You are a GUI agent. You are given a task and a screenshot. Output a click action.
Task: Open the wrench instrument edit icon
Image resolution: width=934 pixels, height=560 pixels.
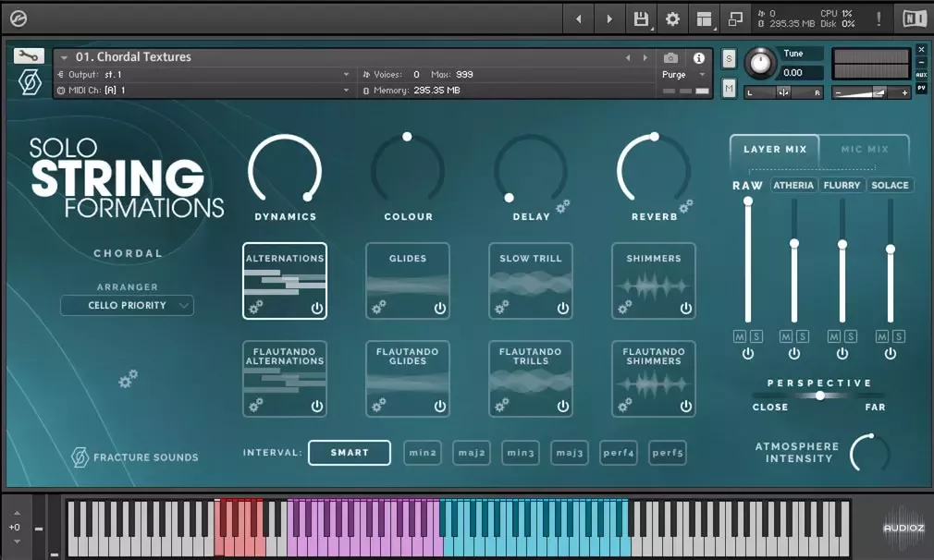pyautogui.click(x=29, y=56)
